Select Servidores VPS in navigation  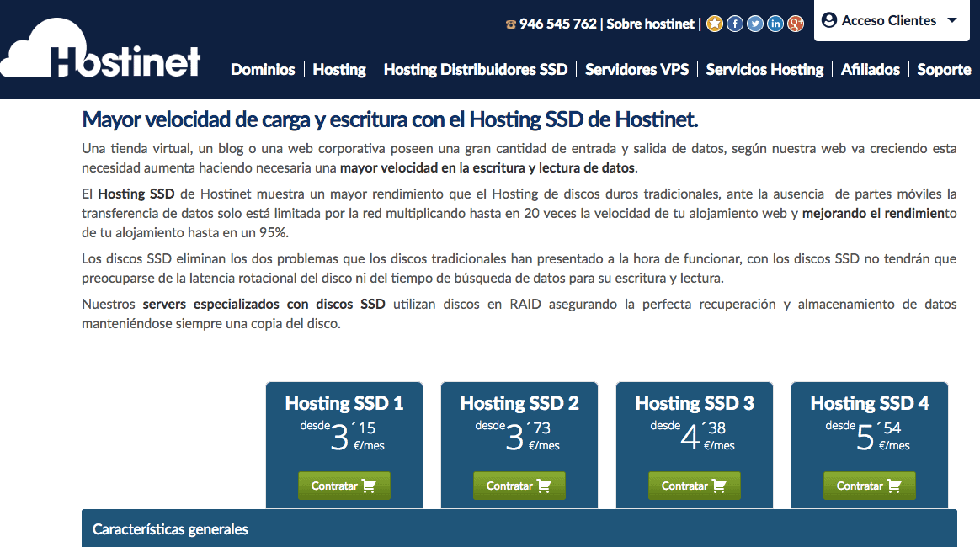(636, 70)
